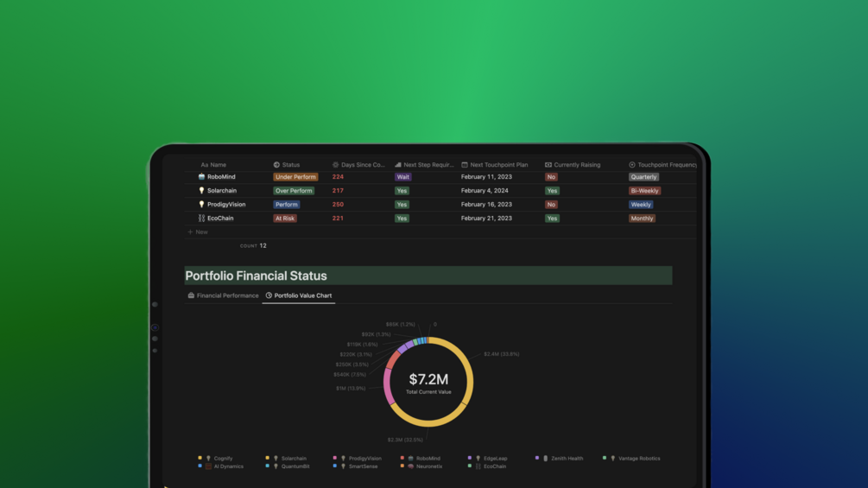This screenshot has height=488, width=868.
Task: Open the Next Touchpoint Plan column header
Action: tap(495, 164)
